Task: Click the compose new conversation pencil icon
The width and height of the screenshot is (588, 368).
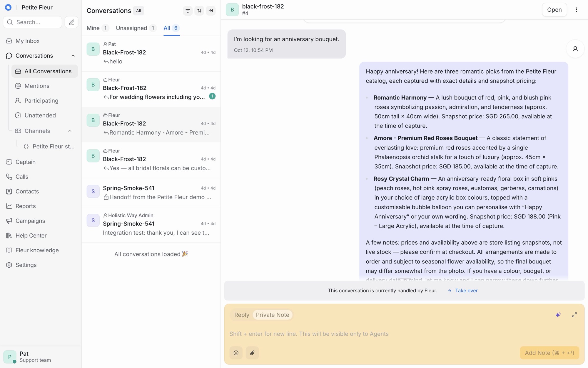Action: pos(71,22)
